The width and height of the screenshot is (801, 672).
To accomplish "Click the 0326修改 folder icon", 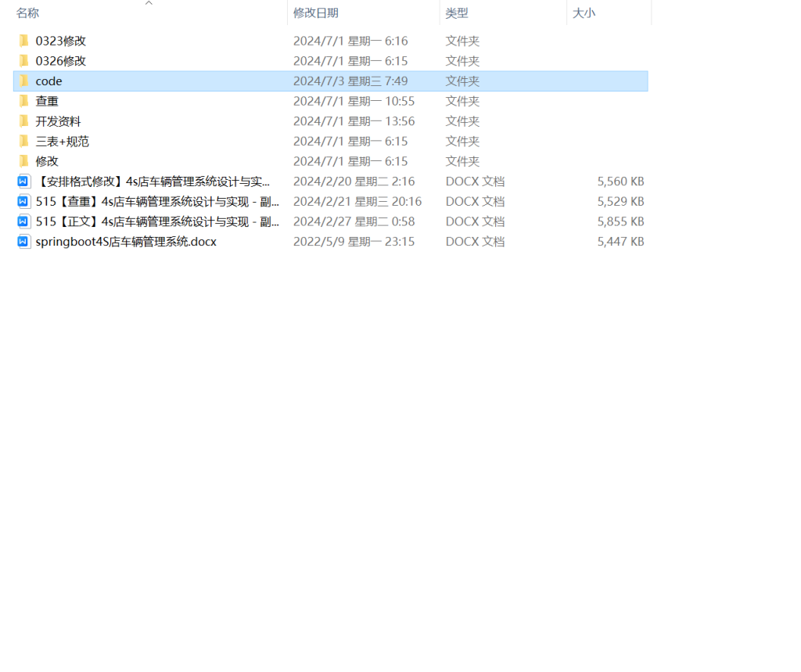I will pyautogui.click(x=23, y=61).
